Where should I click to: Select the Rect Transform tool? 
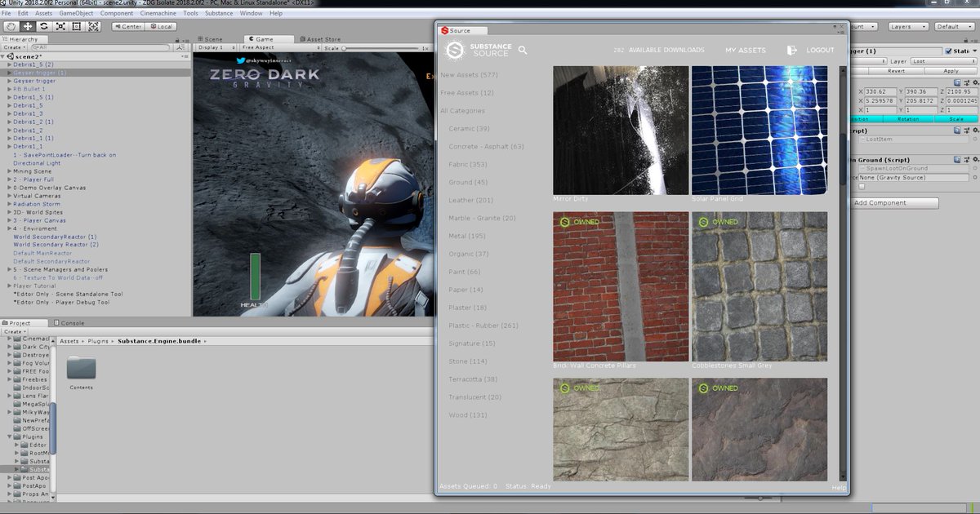[x=77, y=26]
